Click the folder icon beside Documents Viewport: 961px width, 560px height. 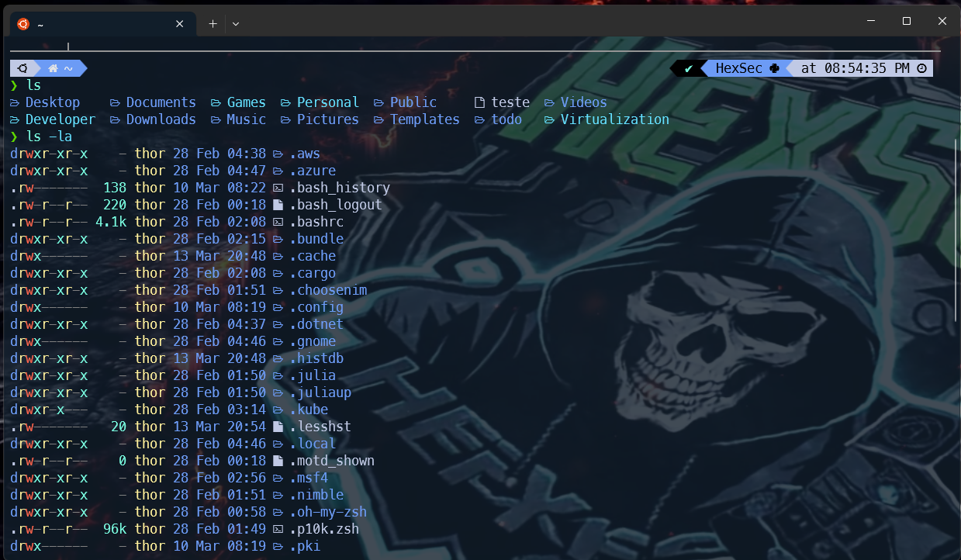[x=116, y=102]
